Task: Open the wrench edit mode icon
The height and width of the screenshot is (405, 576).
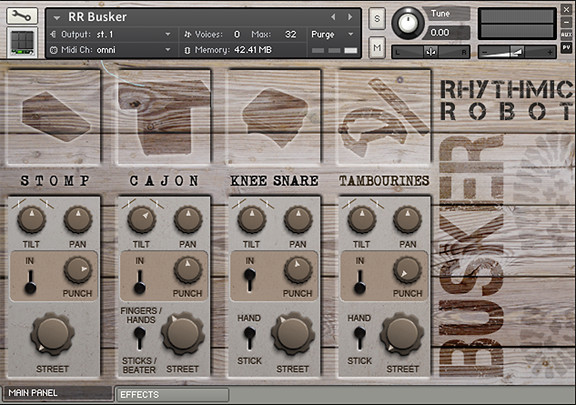Action: [x=22, y=16]
